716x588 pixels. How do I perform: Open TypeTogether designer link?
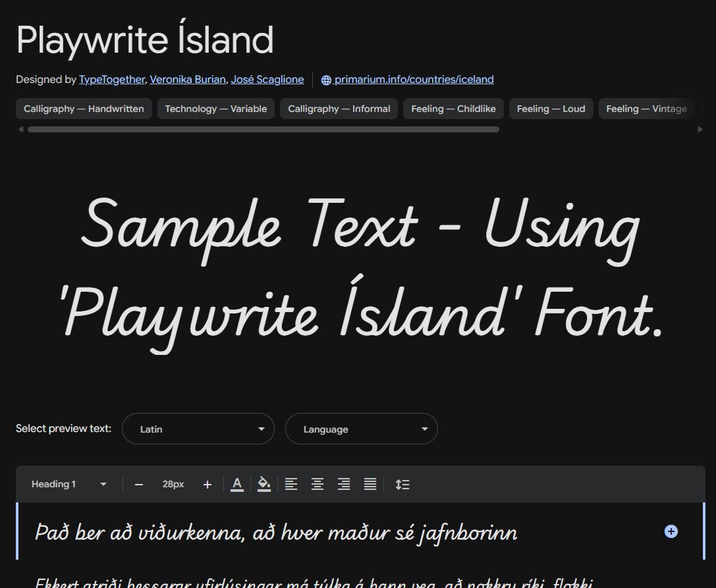[x=112, y=80]
